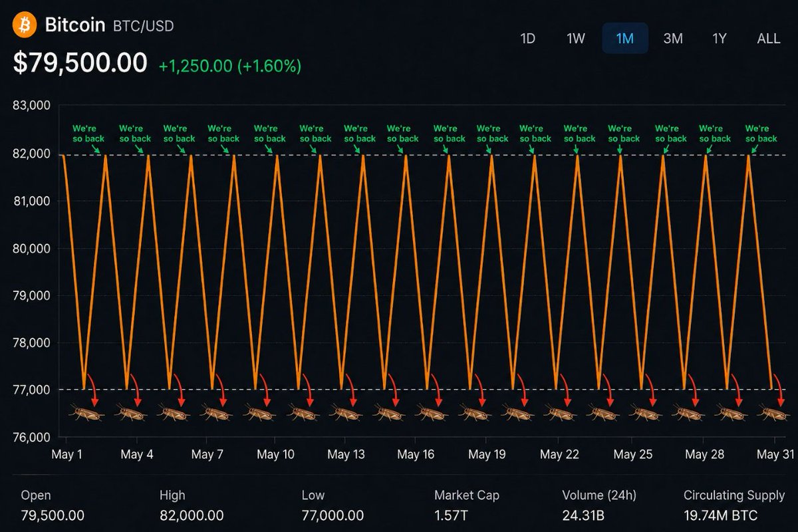Click the green +1,250.00 (+1.60%) change
This screenshot has width=798, height=532.
pyautogui.click(x=230, y=66)
